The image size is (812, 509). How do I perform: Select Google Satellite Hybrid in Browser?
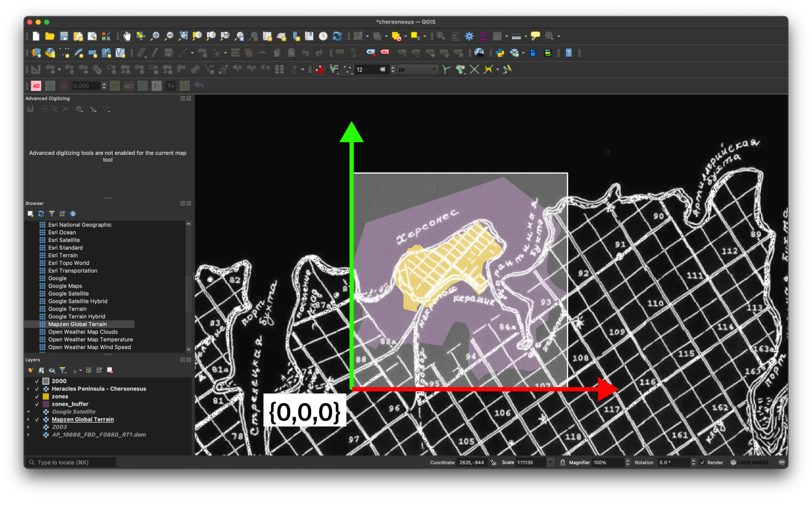78,301
